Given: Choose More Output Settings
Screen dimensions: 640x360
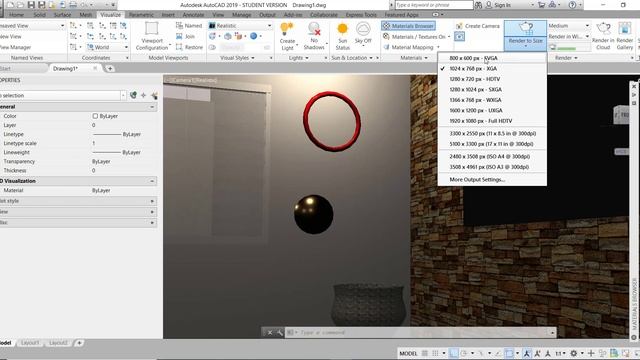Looking at the screenshot, I should [x=477, y=180].
